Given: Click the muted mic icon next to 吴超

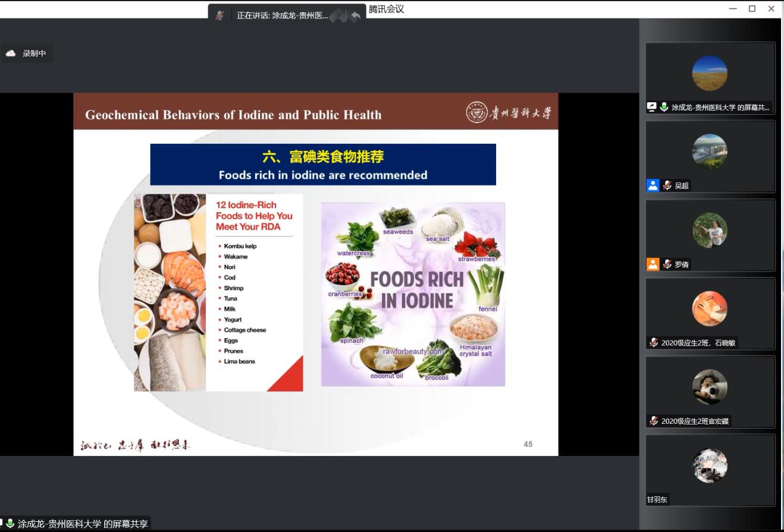Looking at the screenshot, I should point(667,185).
